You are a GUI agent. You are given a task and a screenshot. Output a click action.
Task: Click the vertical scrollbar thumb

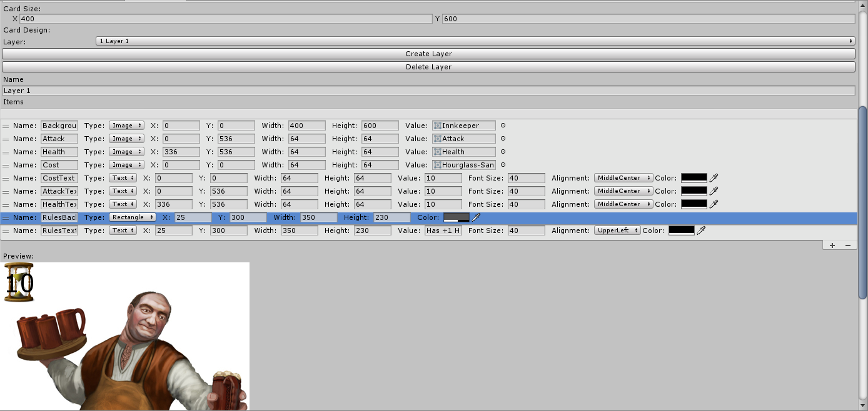pyautogui.click(x=863, y=204)
